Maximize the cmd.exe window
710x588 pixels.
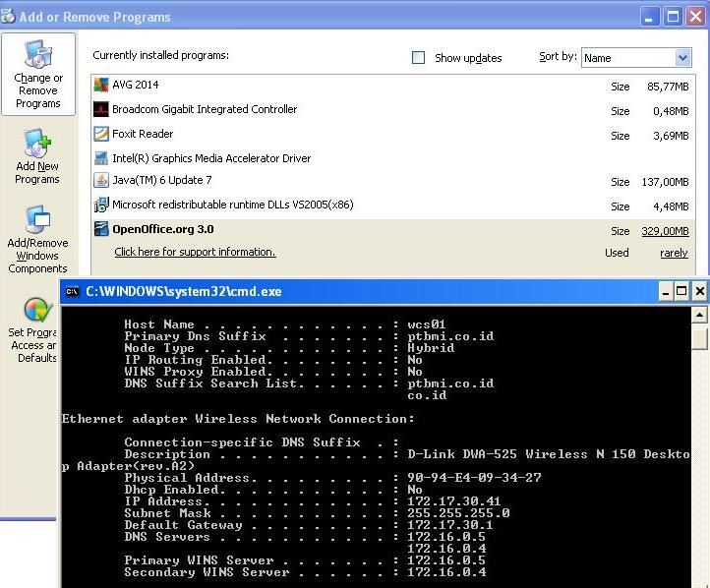pos(680,291)
